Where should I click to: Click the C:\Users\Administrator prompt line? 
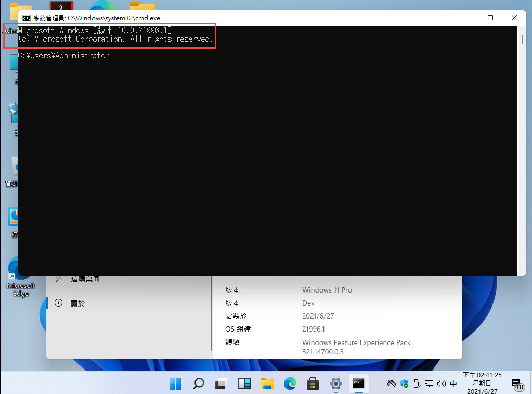66,55
